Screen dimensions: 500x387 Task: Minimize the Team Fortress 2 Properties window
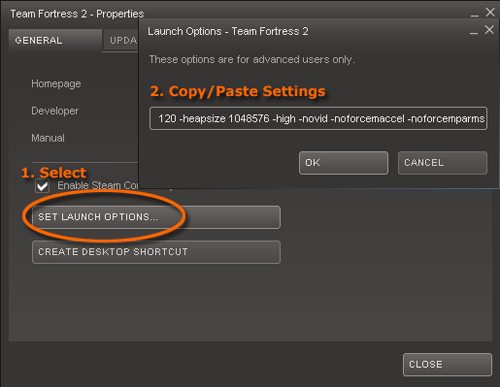[475, 15]
